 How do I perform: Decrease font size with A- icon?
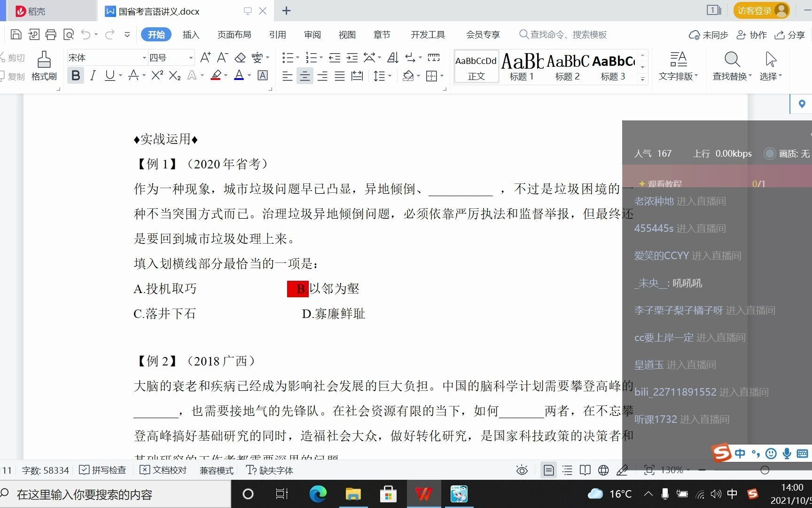[223, 57]
